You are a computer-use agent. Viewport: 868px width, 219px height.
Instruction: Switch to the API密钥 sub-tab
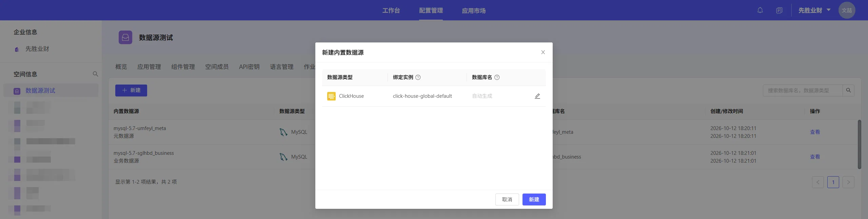[249, 67]
